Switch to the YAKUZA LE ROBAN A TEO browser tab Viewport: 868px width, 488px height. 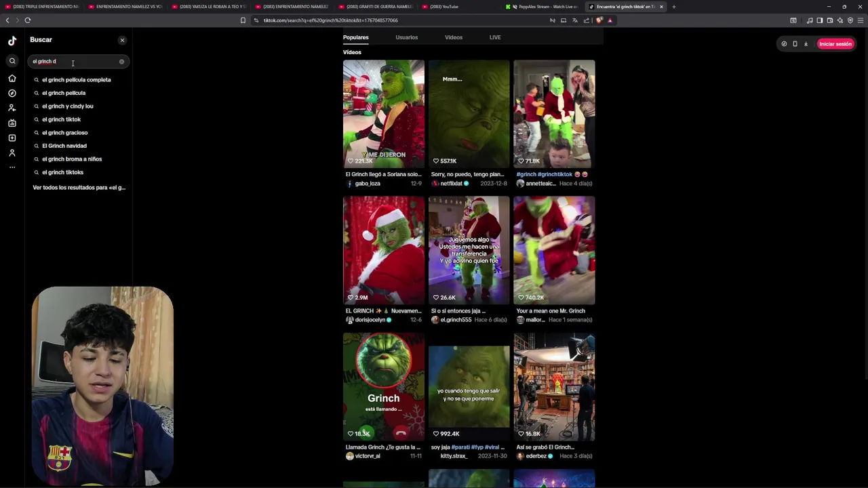pyautogui.click(x=209, y=7)
